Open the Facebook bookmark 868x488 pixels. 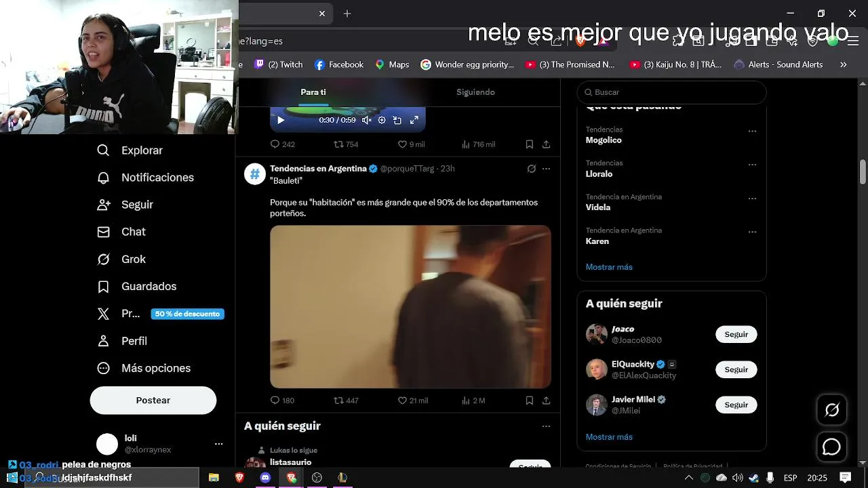pyautogui.click(x=339, y=64)
